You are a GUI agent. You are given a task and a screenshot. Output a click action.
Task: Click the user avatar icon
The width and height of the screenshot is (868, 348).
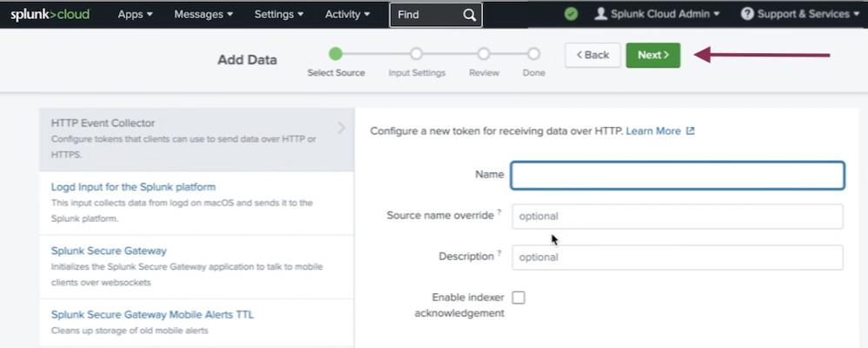[x=600, y=14]
